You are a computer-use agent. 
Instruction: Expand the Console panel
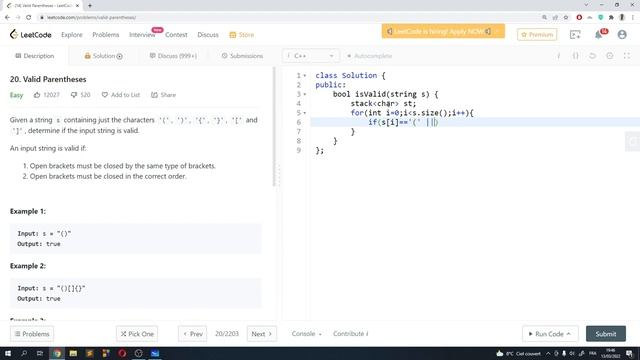[307, 334]
